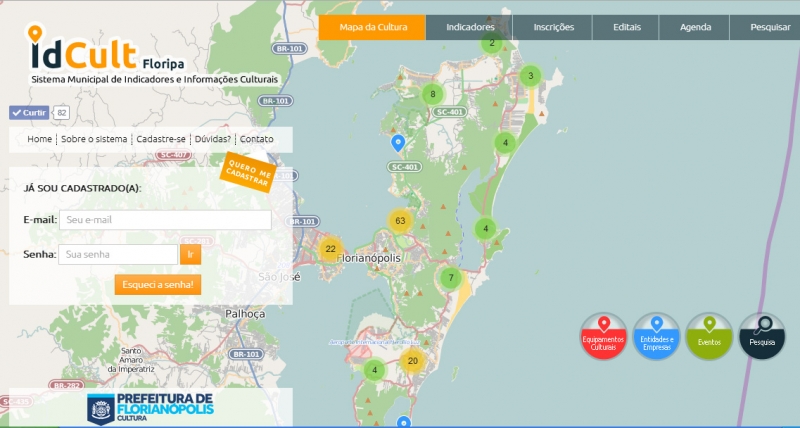Open the map cluster marked 2
Viewport: 800px width, 428px height.
[492, 43]
